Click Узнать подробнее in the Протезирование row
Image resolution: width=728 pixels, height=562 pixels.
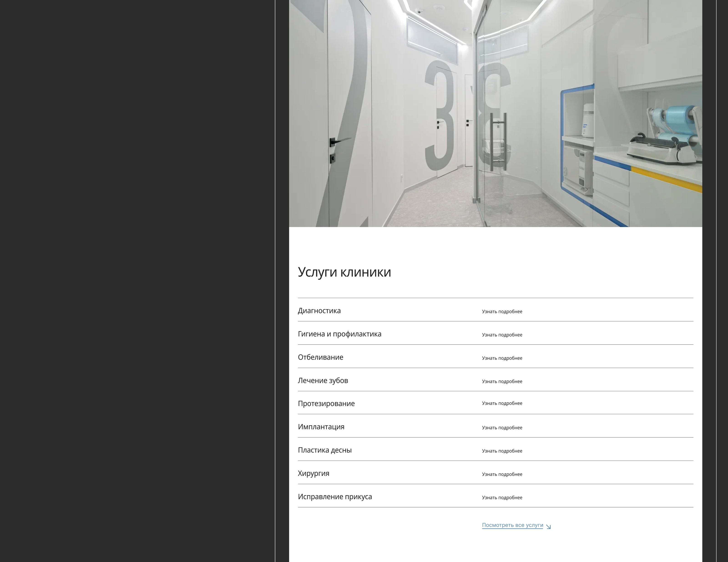[502, 403]
